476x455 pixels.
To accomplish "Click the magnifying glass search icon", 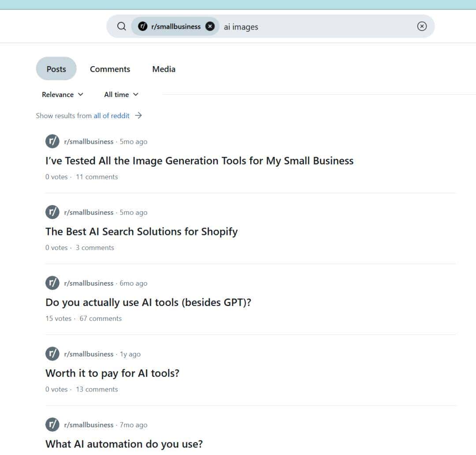I will (x=122, y=26).
